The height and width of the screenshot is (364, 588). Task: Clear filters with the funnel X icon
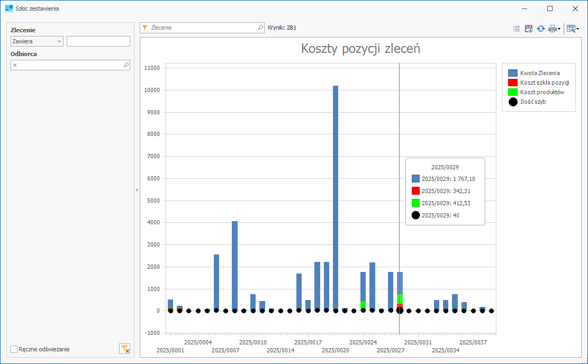[x=124, y=348]
